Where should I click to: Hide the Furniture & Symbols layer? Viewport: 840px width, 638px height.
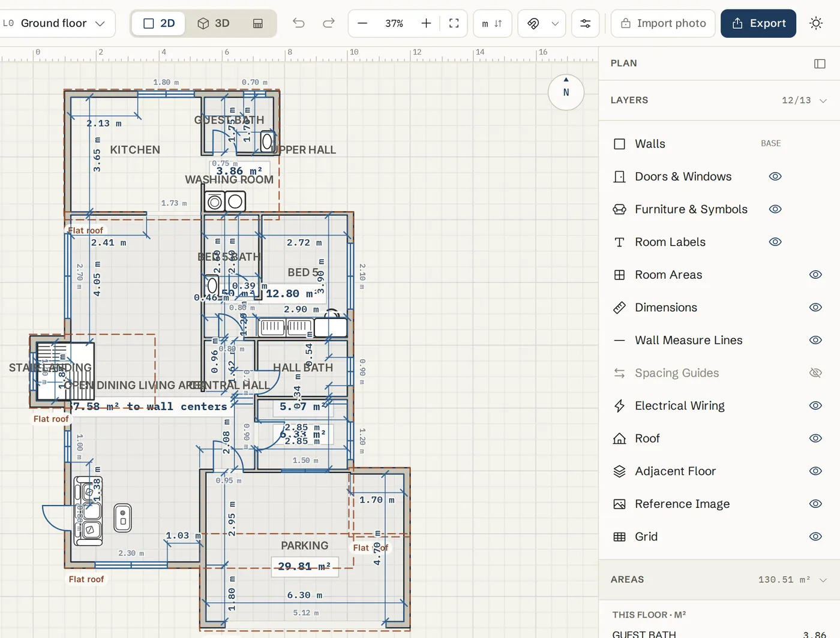pos(775,209)
